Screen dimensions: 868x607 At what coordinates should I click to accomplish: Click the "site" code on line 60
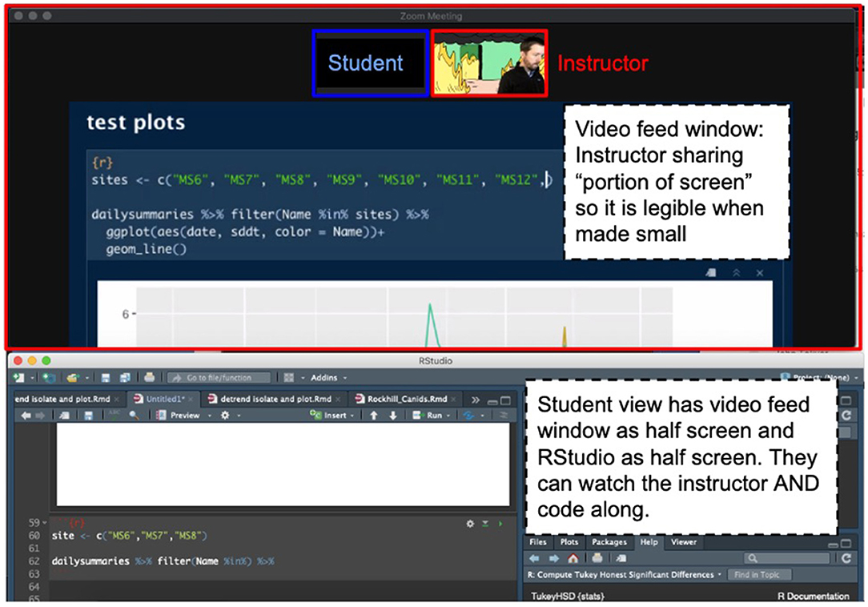click(63, 536)
